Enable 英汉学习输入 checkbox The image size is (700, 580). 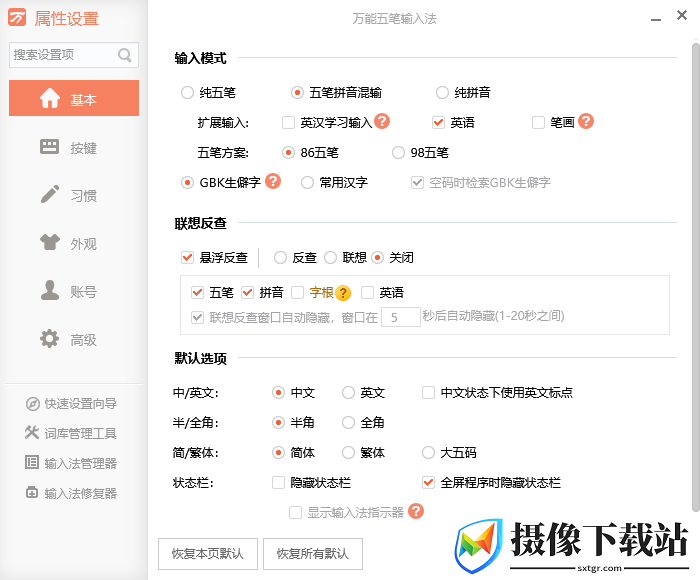point(288,122)
